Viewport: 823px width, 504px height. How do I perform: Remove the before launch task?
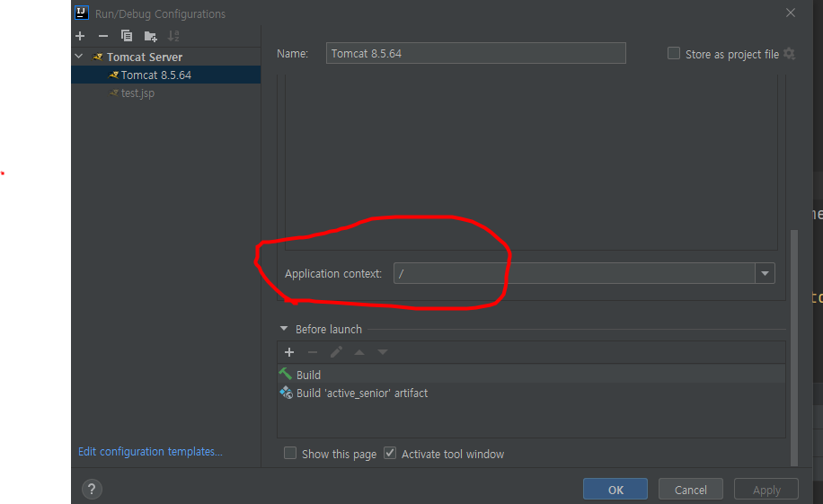(313, 352)
